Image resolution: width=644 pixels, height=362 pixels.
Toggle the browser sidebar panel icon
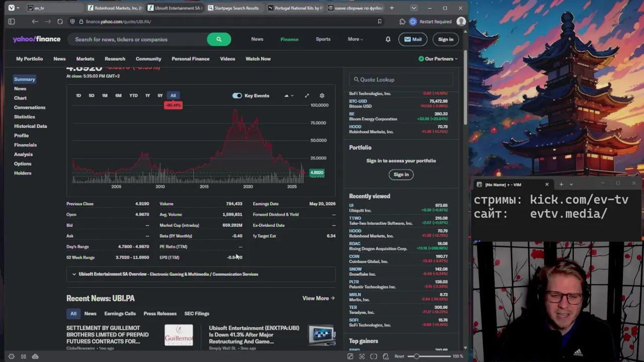(x=12, y=22)
